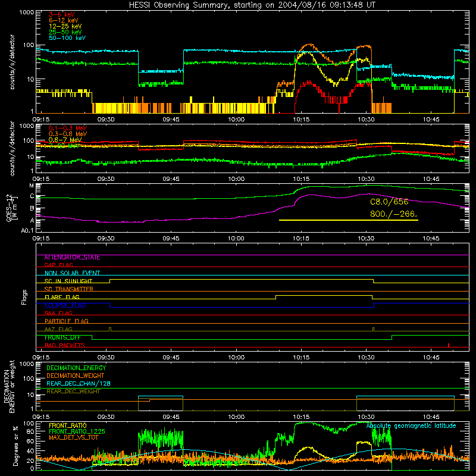Screen dimensions: 476x476
Task: Click the "DECIMATION_ENERGY" legend label
Action: (x=76, y=368)
